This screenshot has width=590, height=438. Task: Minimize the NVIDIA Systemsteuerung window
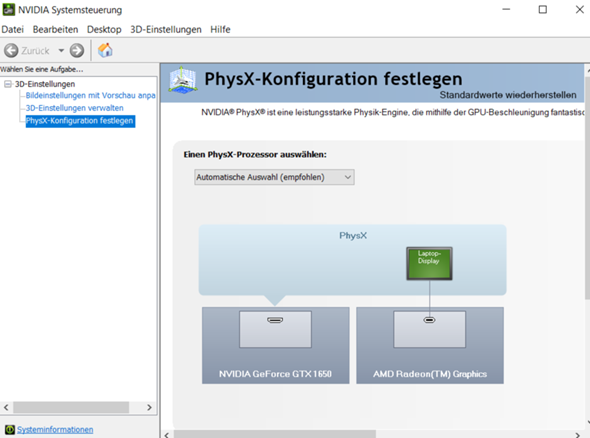pos(506,9)
